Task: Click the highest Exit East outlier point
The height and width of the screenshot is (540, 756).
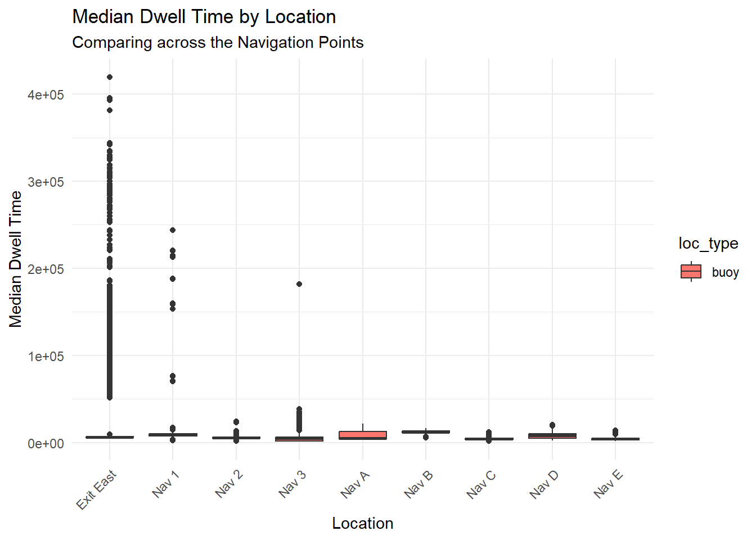Action: pos(110,77)
